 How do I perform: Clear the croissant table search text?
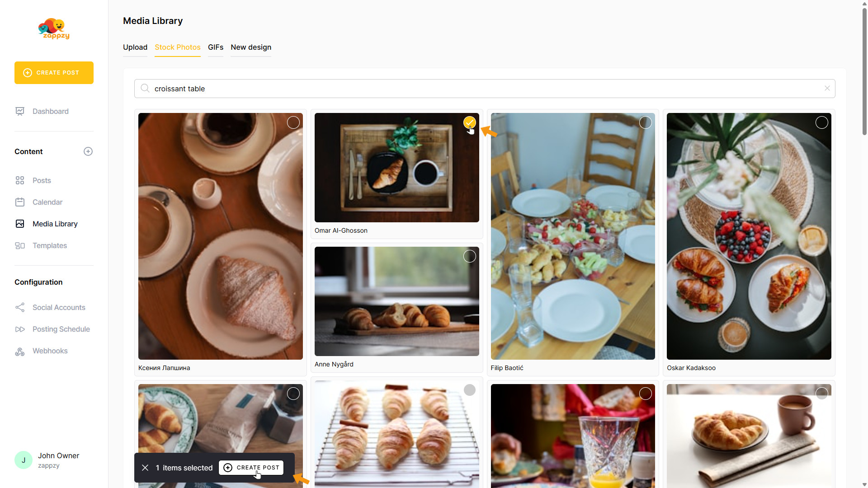click(x=827, y=88)
